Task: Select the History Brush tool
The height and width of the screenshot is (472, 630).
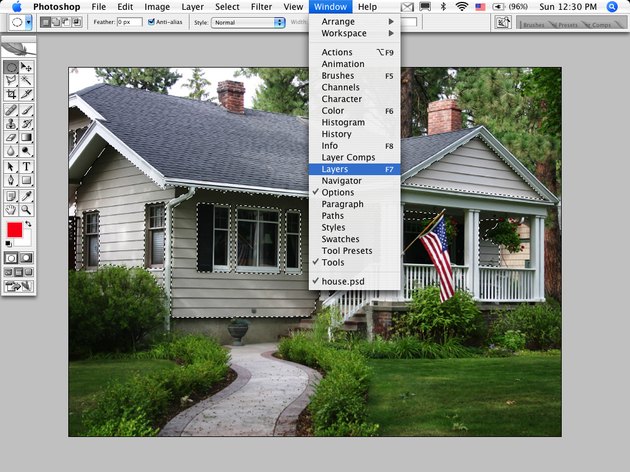Action: [x=26, y=123]
